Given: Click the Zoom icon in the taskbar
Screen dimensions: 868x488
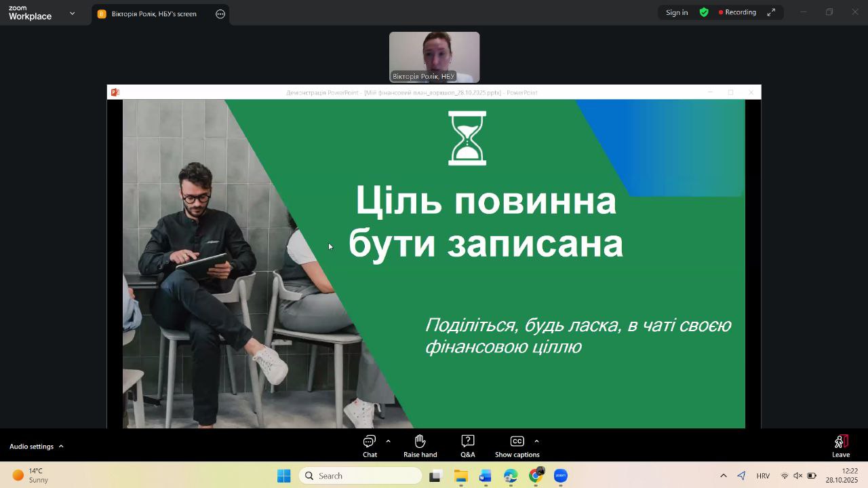Looking at the screenshot, I should [560, 476].
